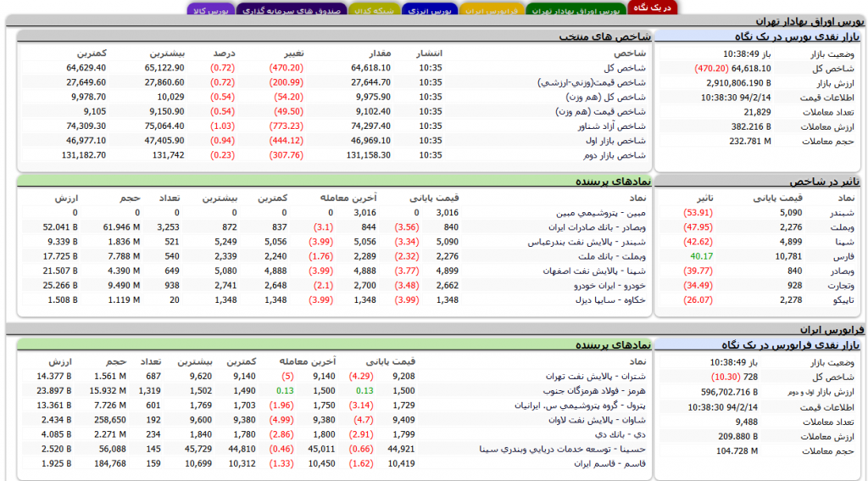Screen dimensions: 868x481
Task: Open the فرابورس ایران tab
Action: coord(492,11)
